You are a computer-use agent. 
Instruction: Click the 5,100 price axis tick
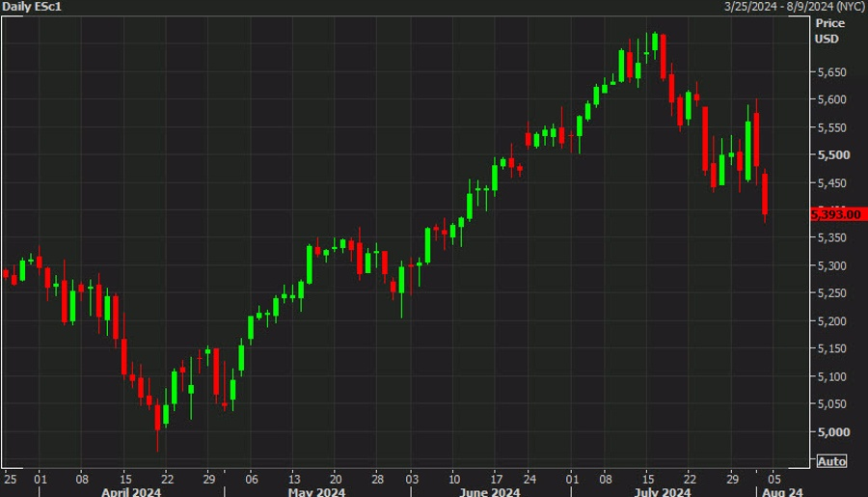point(831,376)
